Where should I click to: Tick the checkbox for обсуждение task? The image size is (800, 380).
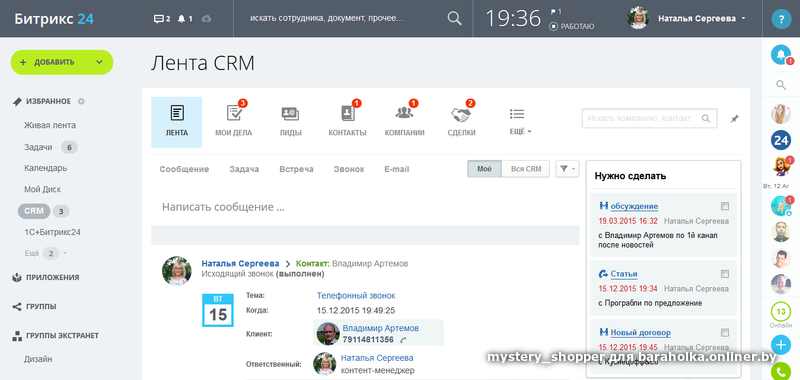click(x=725, y=206)
